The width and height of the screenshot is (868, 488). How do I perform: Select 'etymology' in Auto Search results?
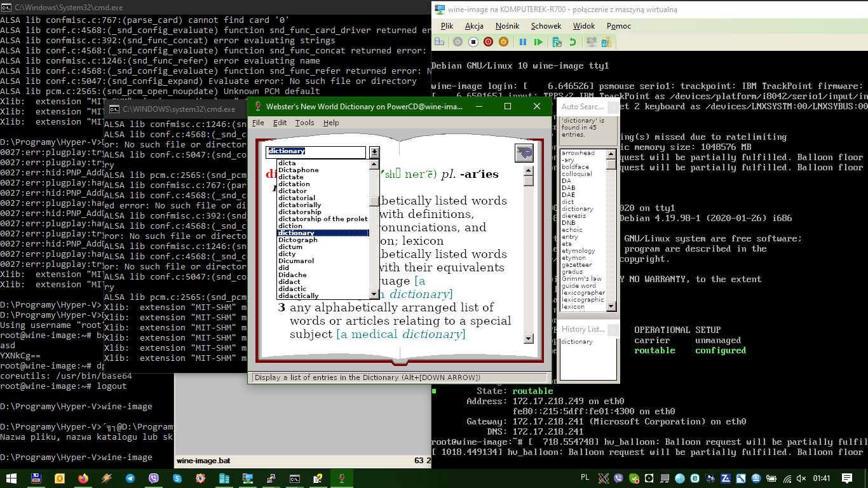point(578,251)
